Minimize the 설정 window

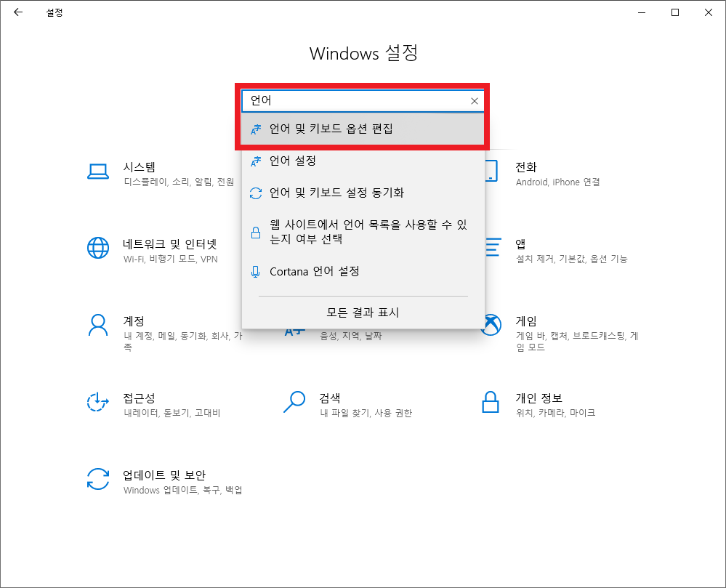coord(642,12)
